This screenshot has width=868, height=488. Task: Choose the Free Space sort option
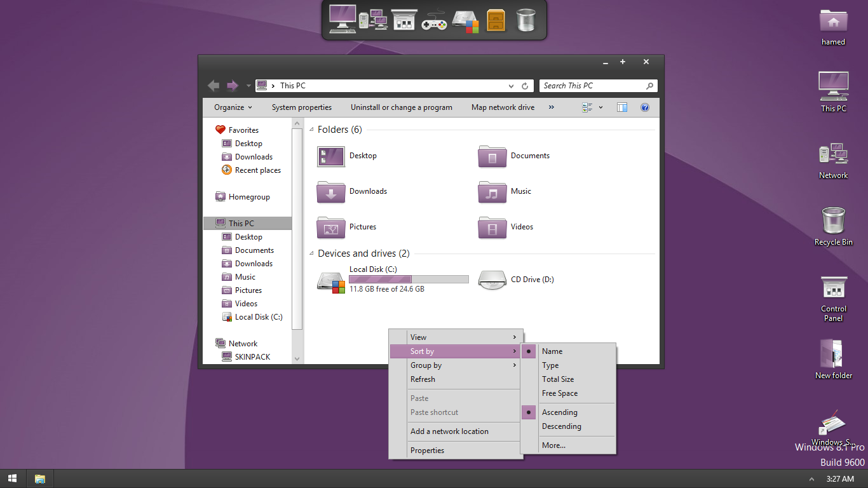click(x=559, y=393)
